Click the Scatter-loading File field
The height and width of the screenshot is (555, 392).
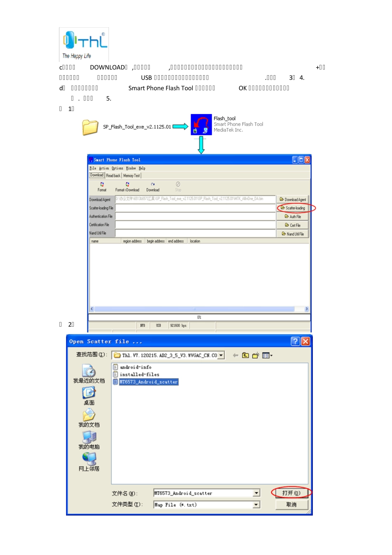[x=195, y=208]
